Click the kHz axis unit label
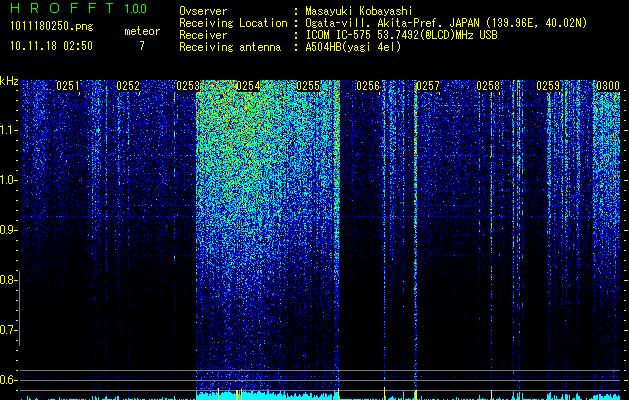 9,81
